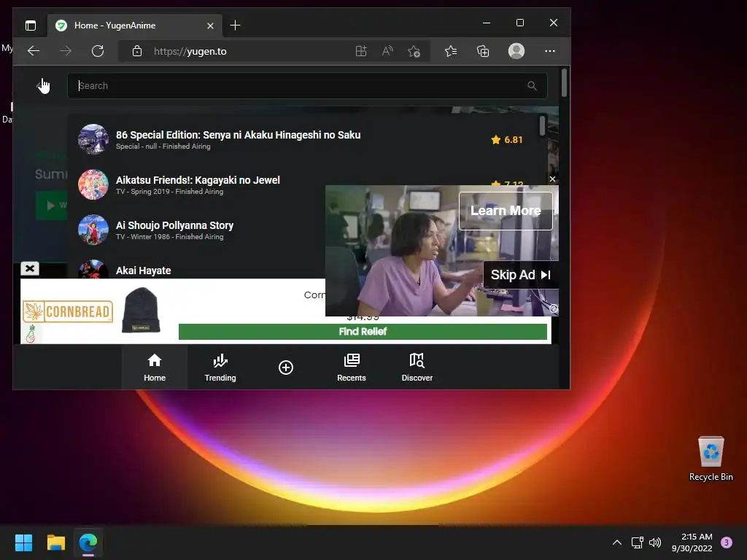Open the Collections icon in the Edge toolbar
The width and height of the screenshot is (747, 560).
pyautogui.click(x=483, y=51)
